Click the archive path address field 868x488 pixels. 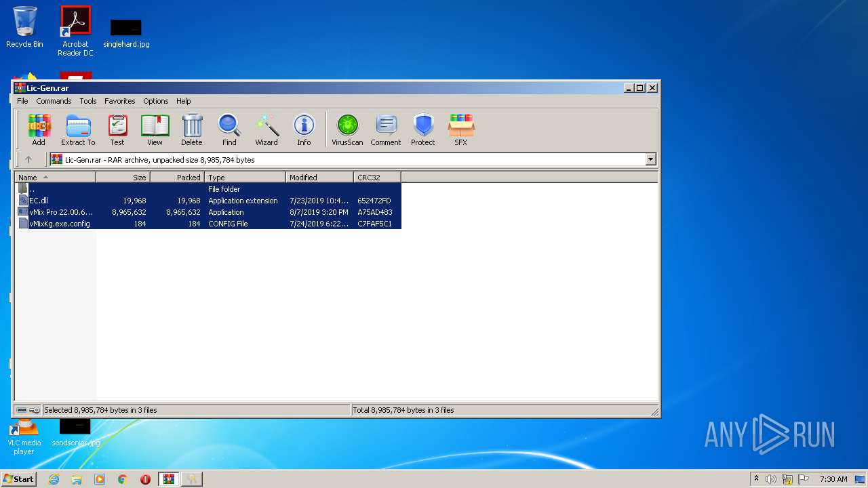(348, 160)
